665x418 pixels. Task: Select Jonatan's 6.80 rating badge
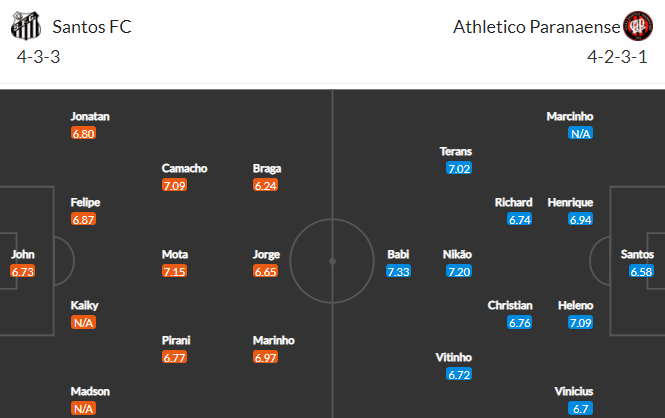(84, 134)
